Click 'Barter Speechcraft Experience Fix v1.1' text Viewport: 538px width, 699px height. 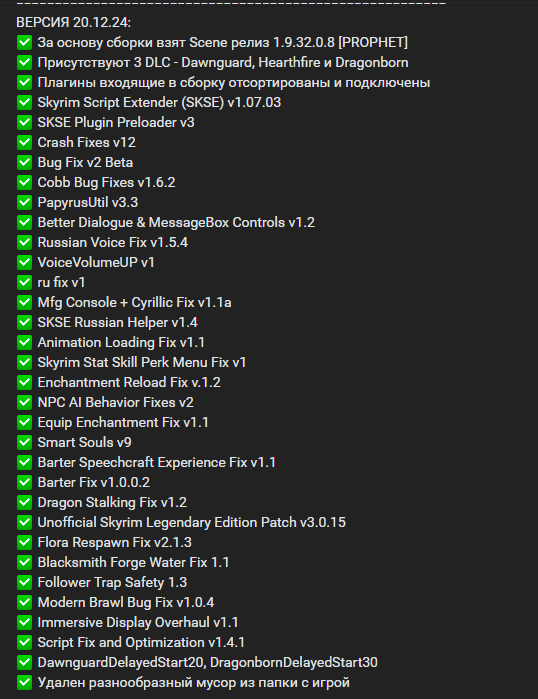(x=156, y=462)
